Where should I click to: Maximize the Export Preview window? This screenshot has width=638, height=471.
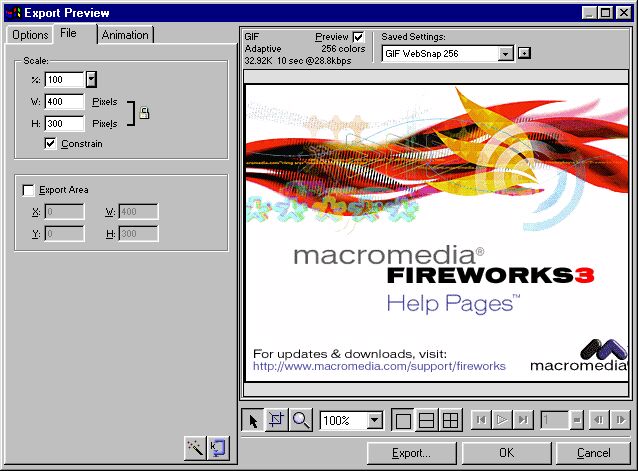(x=605, y=13)
